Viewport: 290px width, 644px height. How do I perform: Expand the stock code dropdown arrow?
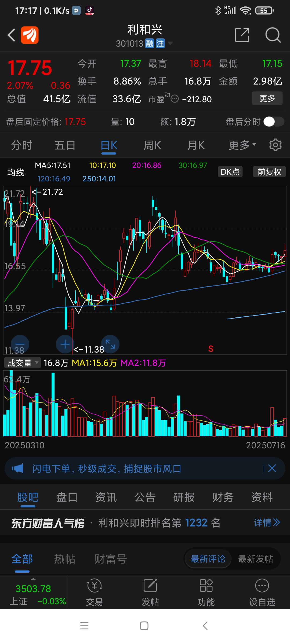coord(170,43)
